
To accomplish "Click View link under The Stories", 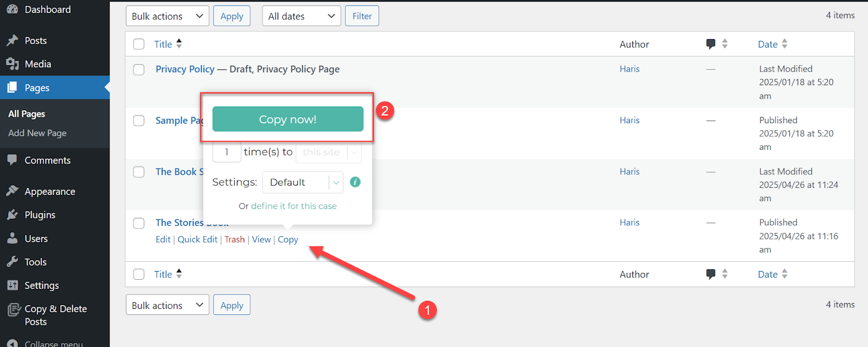I will pos(261,239).
